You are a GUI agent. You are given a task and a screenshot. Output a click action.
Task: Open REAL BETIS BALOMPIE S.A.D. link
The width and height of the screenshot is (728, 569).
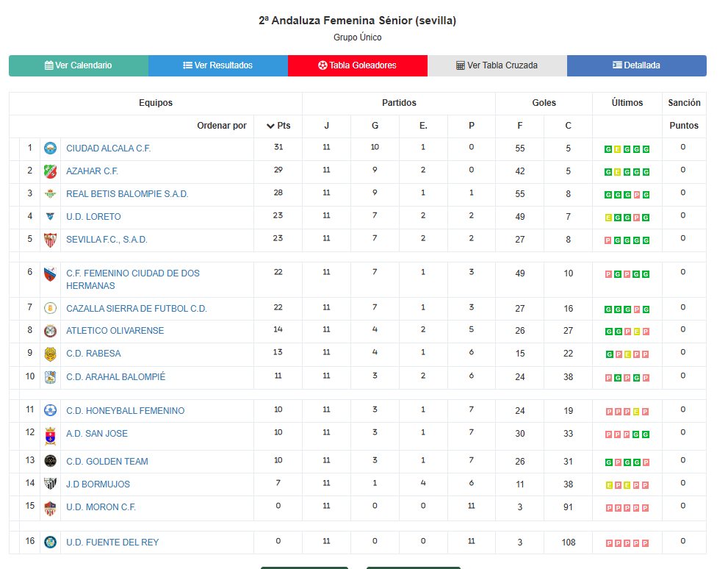tap(127, 194)
